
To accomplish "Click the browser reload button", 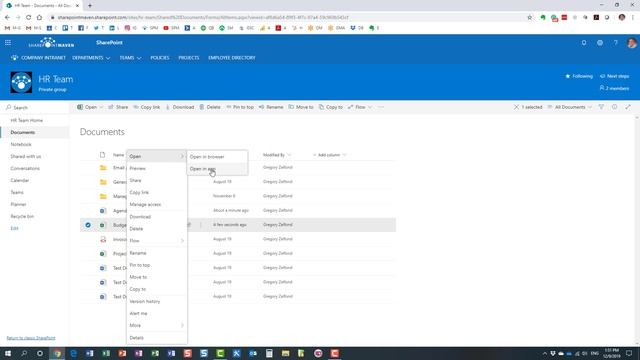I will point(28,18).
